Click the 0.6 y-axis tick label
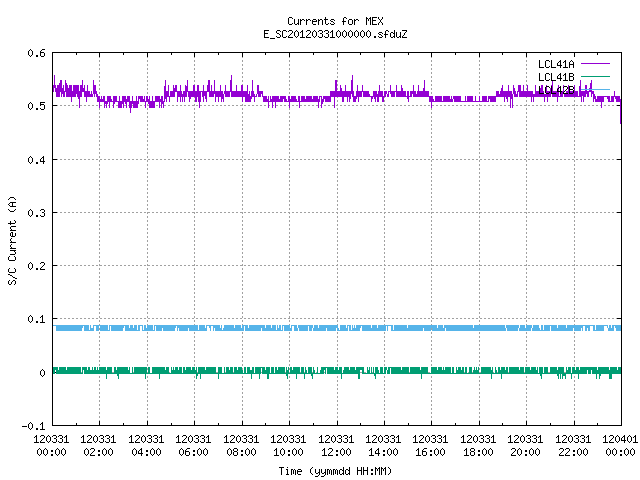Screen dimensions: 640x480 pyautogui.click(x=36, y=53)
